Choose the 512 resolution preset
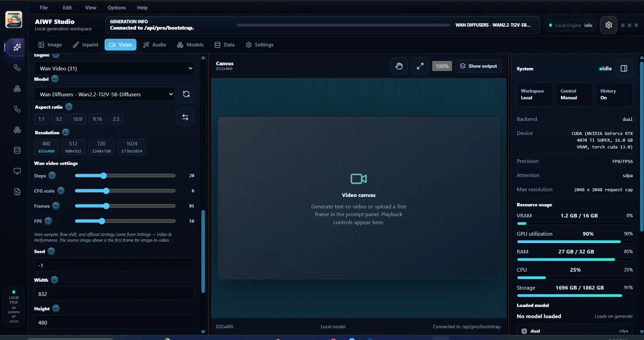Viewport: 644px width, 340px height. [73, 147]
